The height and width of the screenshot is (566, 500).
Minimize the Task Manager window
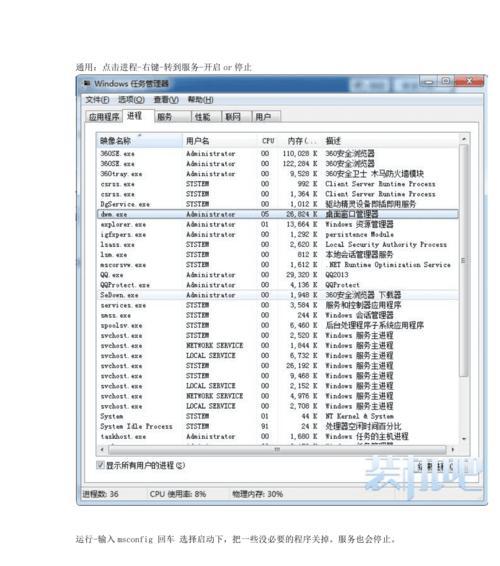pyautogui.click(x=429, y=81)
